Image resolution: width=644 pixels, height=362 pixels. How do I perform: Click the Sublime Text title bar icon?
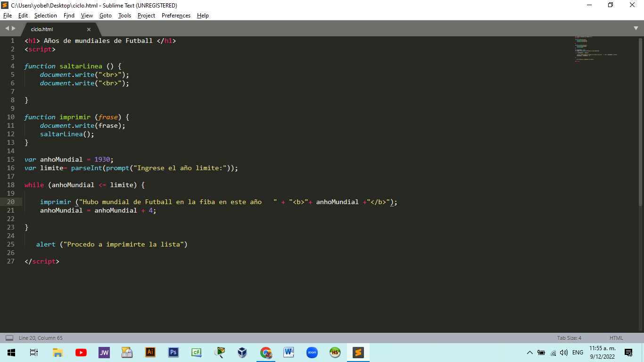pos(5,5)
